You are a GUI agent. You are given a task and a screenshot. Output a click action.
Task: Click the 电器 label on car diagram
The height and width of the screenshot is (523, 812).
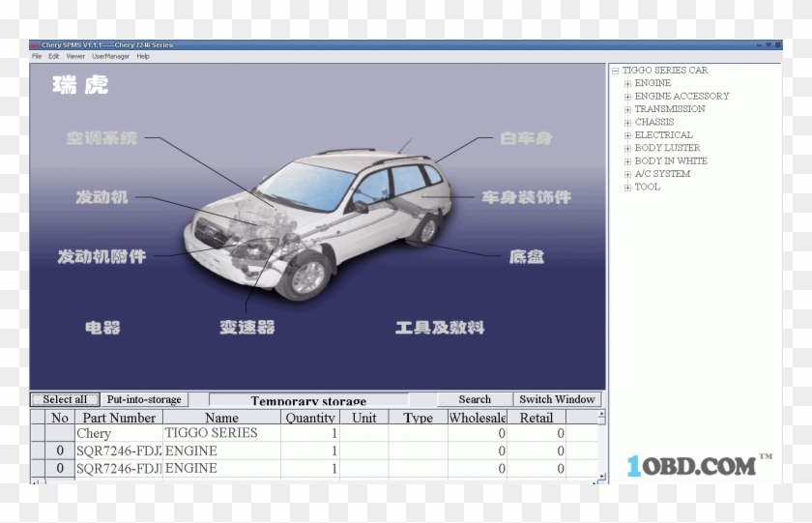tap(102, 328)
